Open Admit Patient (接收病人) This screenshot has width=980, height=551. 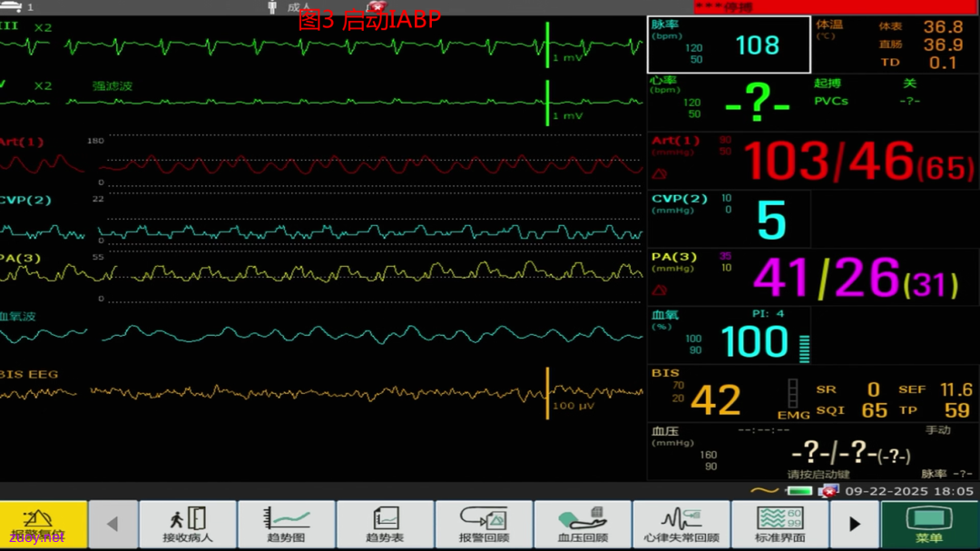188,524
